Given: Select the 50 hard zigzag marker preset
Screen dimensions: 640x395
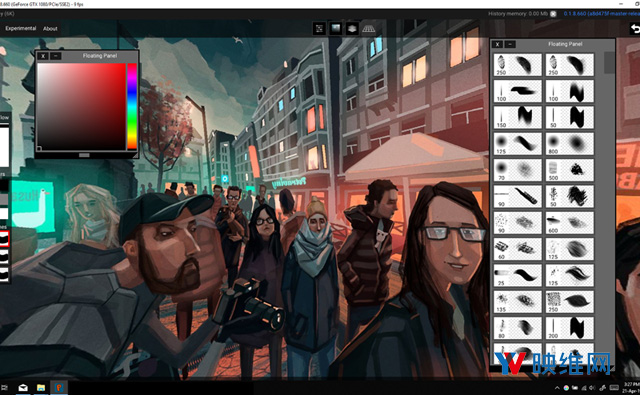Looking at the screenshot, I should pos(569,117).
